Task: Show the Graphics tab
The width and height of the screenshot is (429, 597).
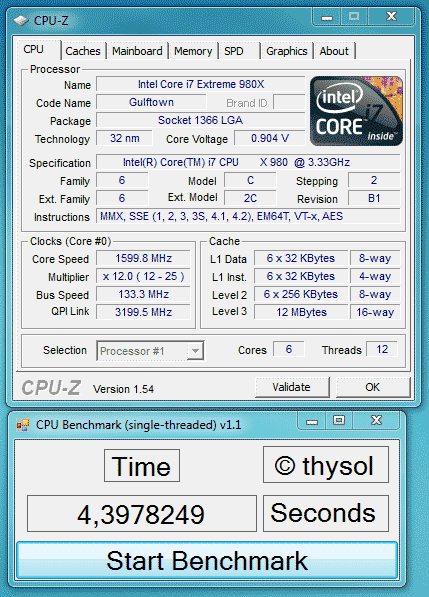Action: pos(287,51)
